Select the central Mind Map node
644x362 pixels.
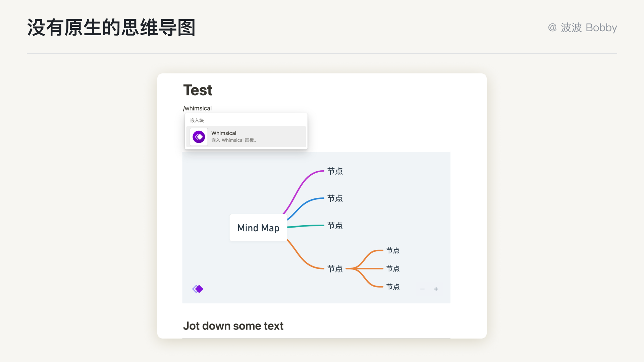pyautogui.click(x=258, y=228)
